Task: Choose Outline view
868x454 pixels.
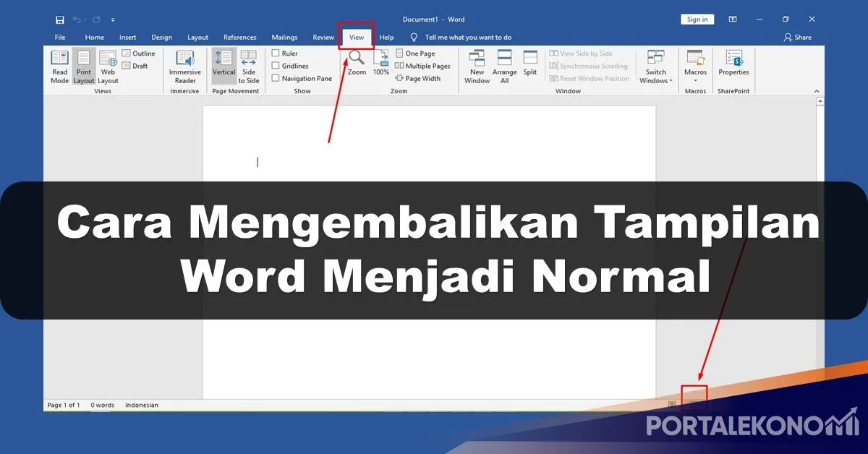Action: [138, 53]
